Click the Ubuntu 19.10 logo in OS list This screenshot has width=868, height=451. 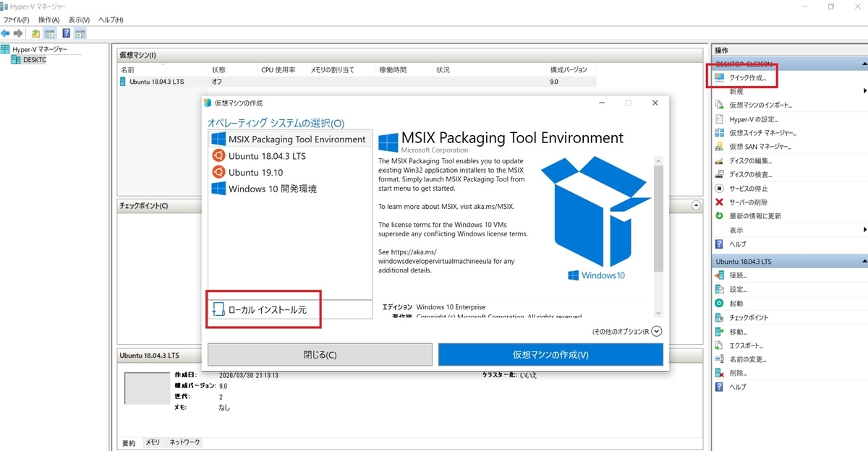coord(218,172)
